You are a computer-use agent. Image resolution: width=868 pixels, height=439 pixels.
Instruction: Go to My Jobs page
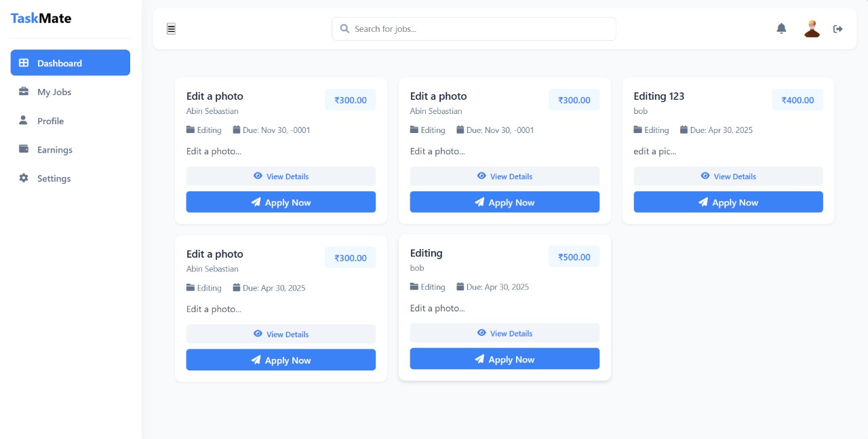tap(54, 92)
